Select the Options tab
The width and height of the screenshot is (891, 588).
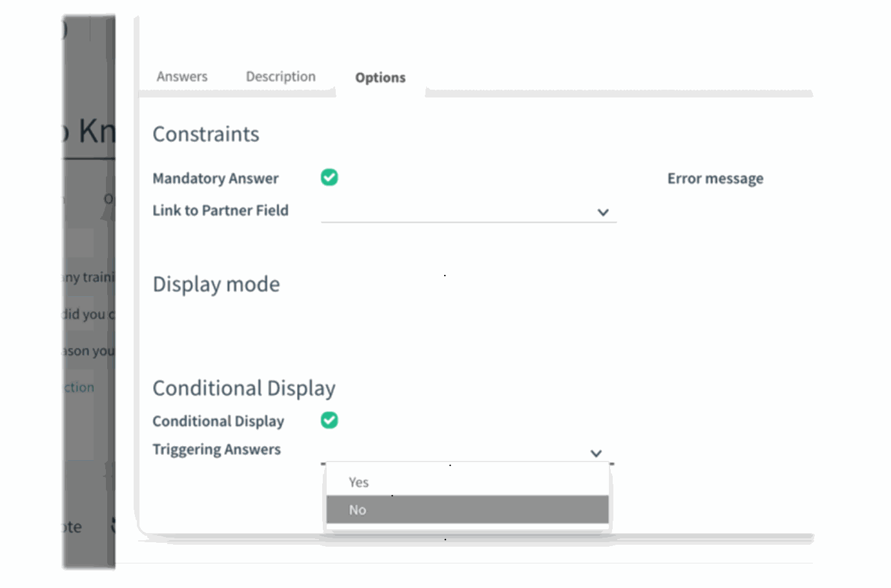click(380, 78)
